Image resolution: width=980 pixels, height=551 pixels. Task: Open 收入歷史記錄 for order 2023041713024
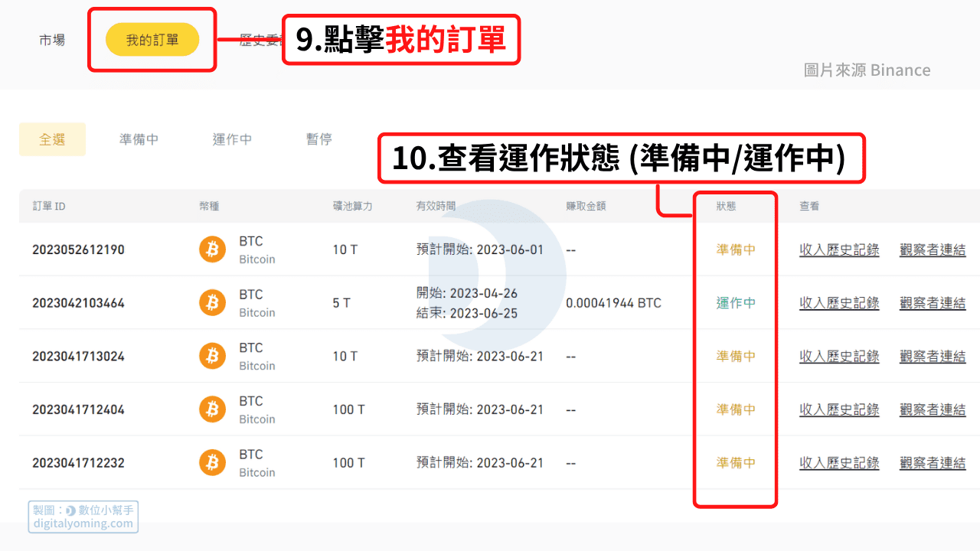click(x=839, y=356)
